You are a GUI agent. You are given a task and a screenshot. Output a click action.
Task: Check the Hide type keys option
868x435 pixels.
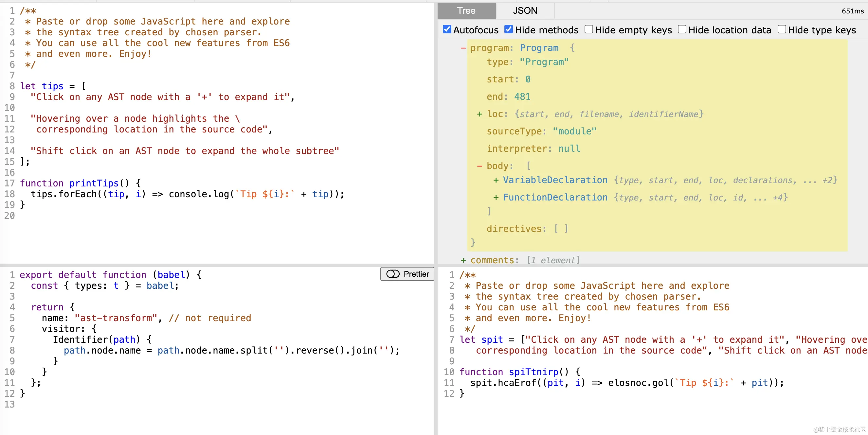tap(782, 30)
